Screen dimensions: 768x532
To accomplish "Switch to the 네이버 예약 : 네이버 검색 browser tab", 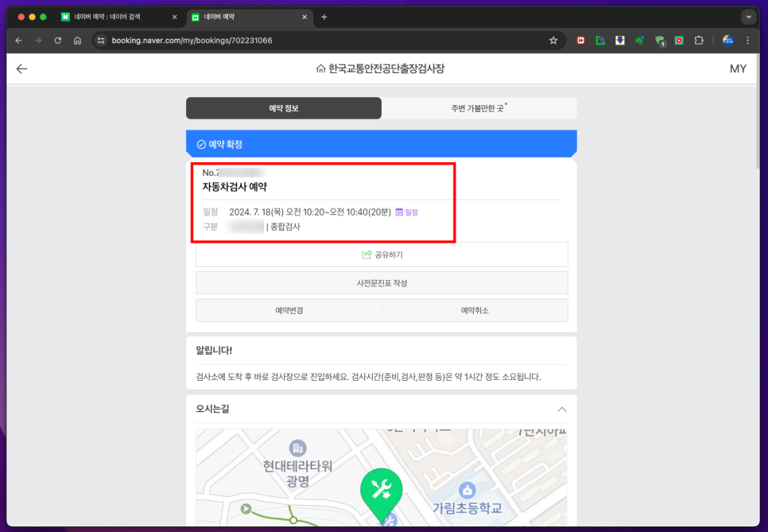I will click(118, 17).
